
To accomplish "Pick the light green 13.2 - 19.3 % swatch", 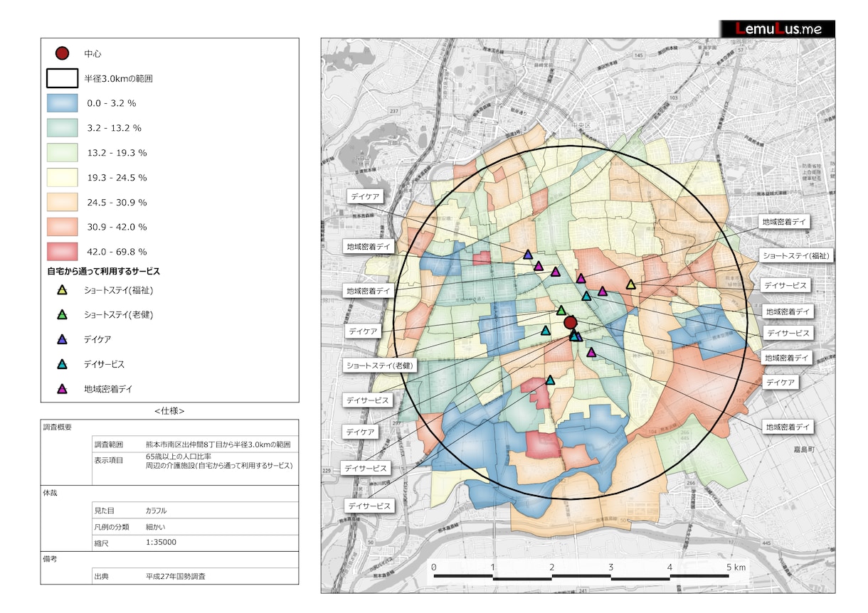I will pyautogui.click(x=62, y=153).
